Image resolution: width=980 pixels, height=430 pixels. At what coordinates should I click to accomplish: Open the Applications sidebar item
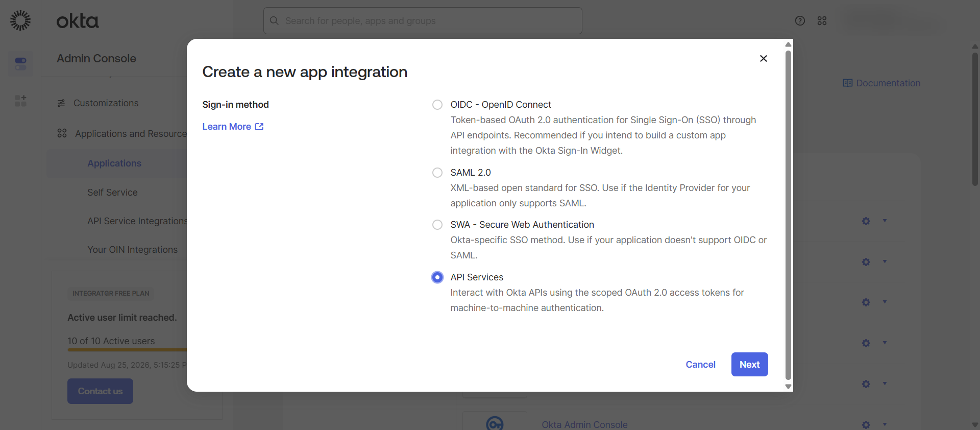coord(114,163)
